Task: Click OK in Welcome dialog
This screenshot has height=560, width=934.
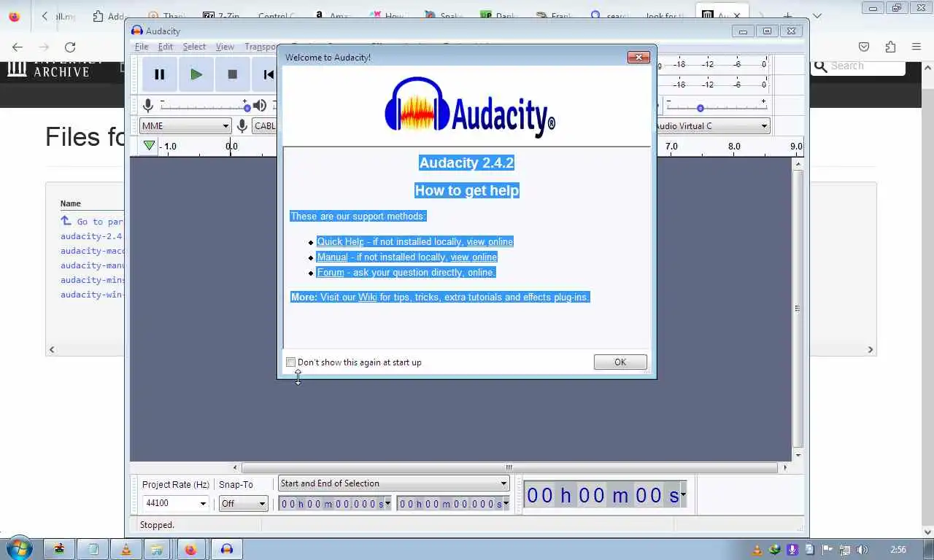Action: point(620,362)
